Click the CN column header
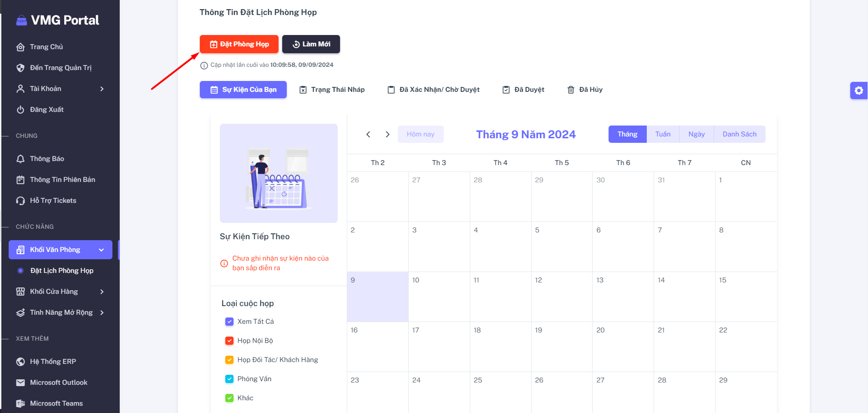This screenshot has width=868, height=413. (x=746, y=163)
